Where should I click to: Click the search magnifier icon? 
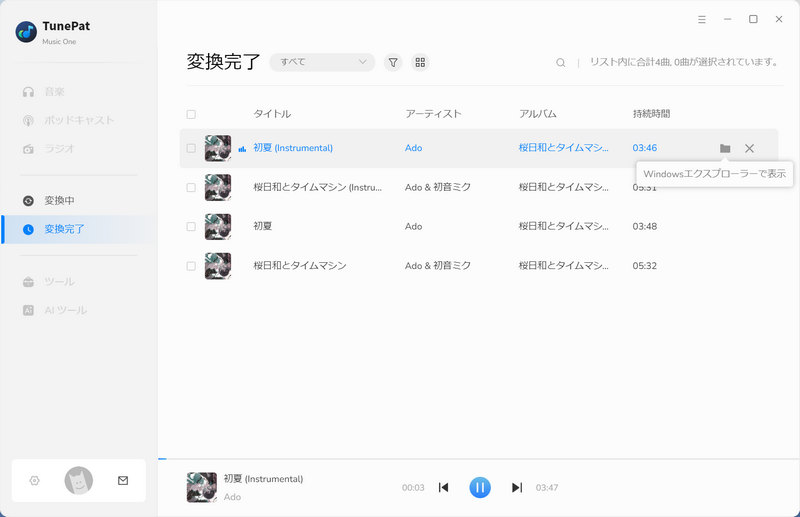[x=560, y=63]
